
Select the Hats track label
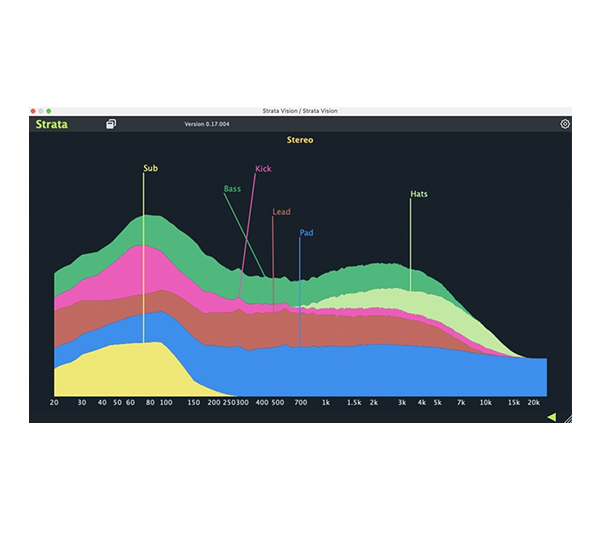click(x=418, y=194)
